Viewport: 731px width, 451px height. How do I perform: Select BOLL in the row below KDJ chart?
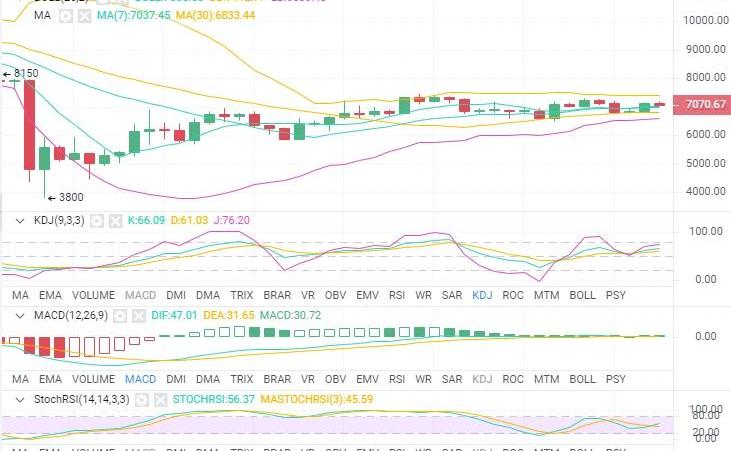tap(582, 295)
